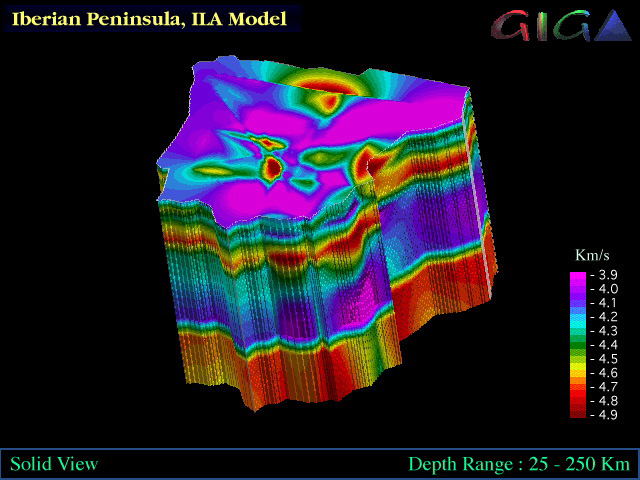Screen dimensions: 640x480
Task: Click the 3D velocity model block
Action: (327, 233)
